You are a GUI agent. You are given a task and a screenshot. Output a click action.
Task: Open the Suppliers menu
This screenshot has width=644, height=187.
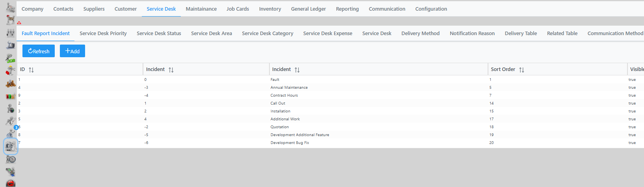[x=94, y=9]
